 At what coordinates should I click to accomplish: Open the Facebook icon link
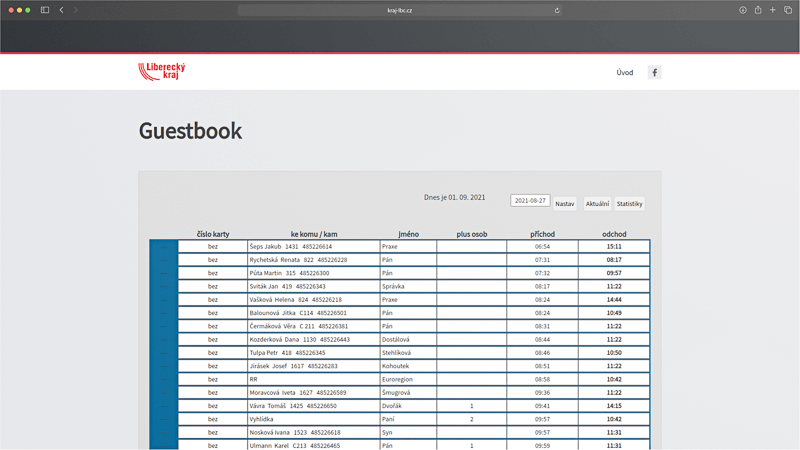(x=654, y=73)
